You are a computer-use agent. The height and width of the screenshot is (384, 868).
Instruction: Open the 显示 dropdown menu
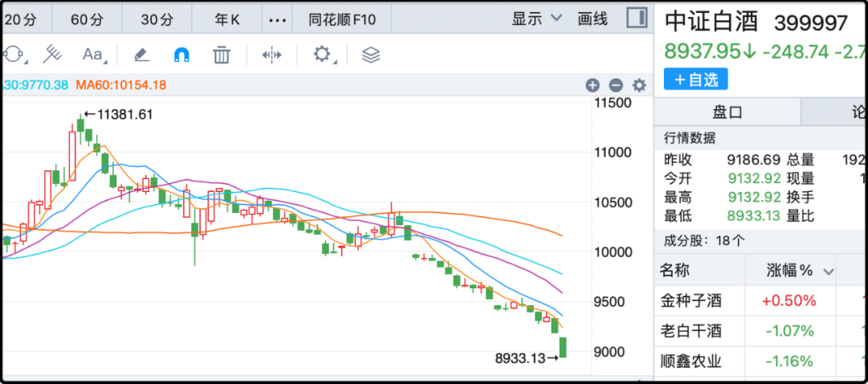click(538, 18)
